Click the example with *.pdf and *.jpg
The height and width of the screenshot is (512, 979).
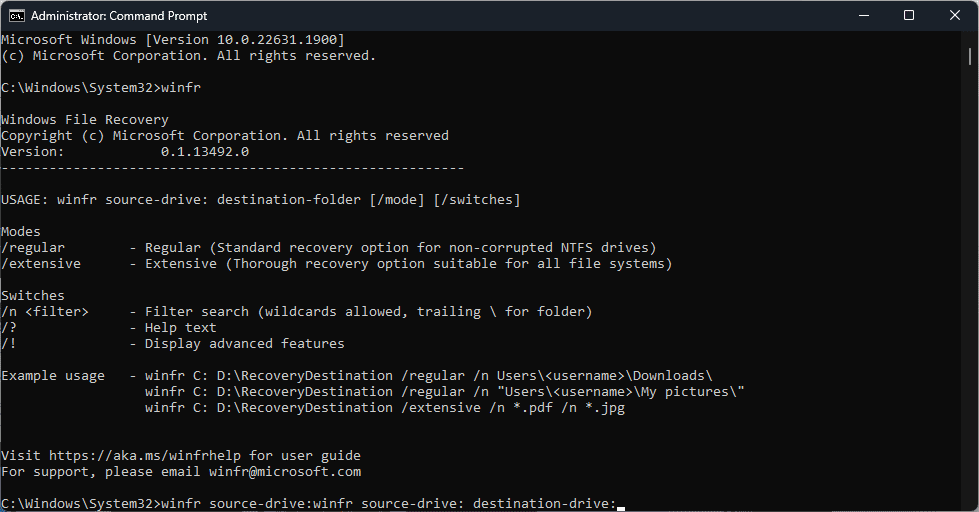click(x=385, y=408)
